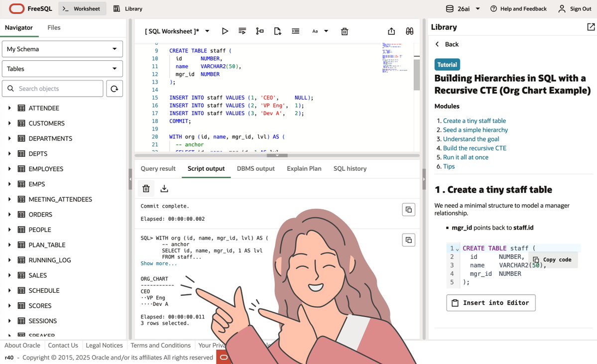This screenshot has height=364, width=597.
Task: Expand the EMPLOYEES table in the Navigator
Action: coord(10,169)
